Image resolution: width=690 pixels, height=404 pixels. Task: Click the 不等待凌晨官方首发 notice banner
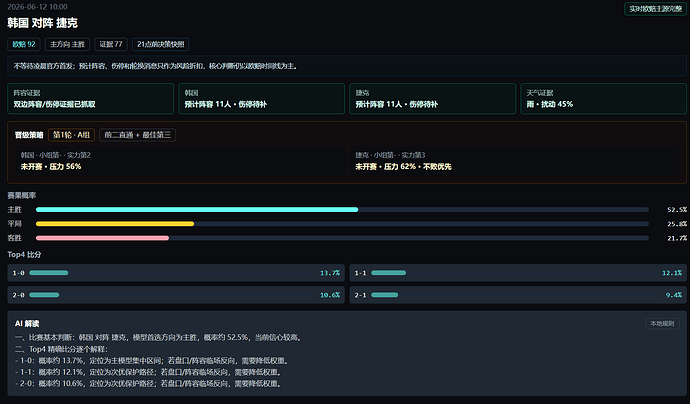tap(347, 66)
